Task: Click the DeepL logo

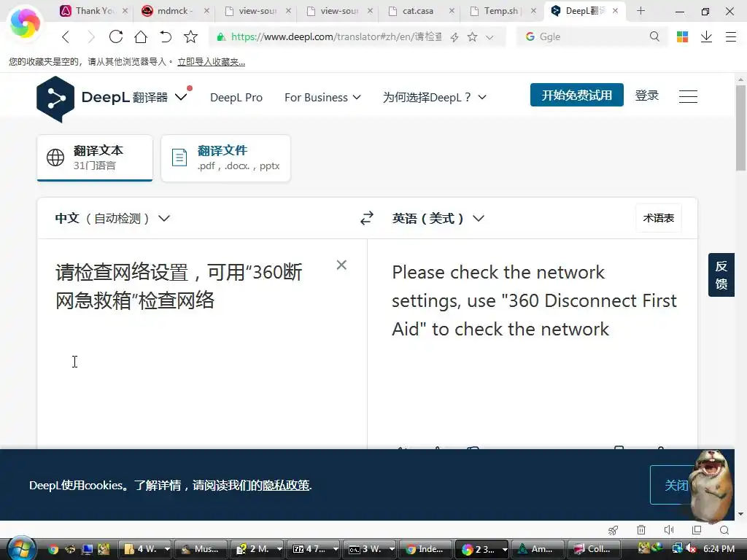Action: tap(55, 98)
